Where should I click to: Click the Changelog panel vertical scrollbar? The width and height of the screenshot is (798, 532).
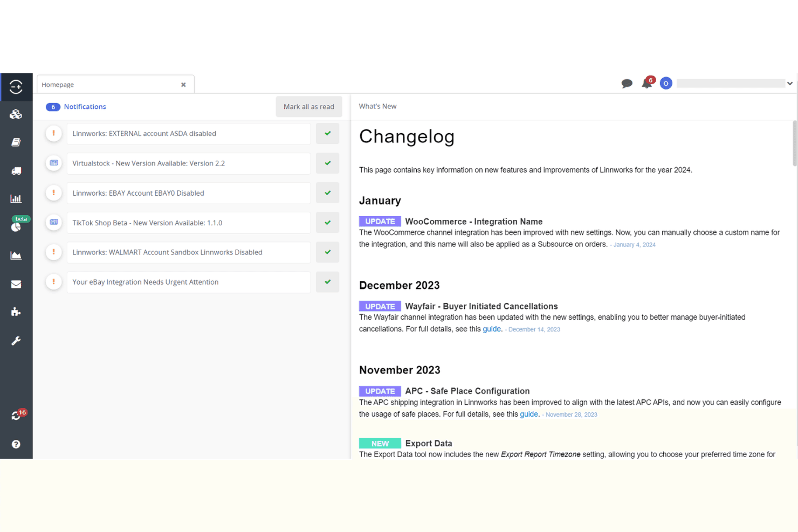pos(794,143)
